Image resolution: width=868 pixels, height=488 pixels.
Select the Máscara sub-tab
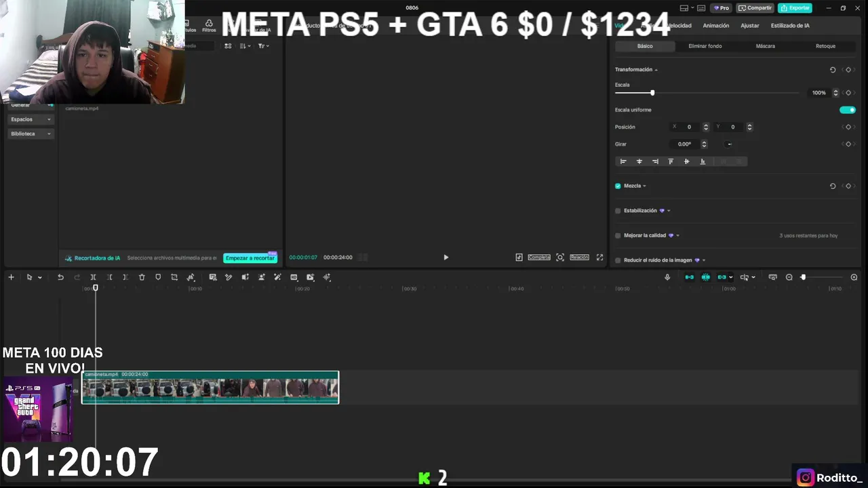click(x=766, y=46)
